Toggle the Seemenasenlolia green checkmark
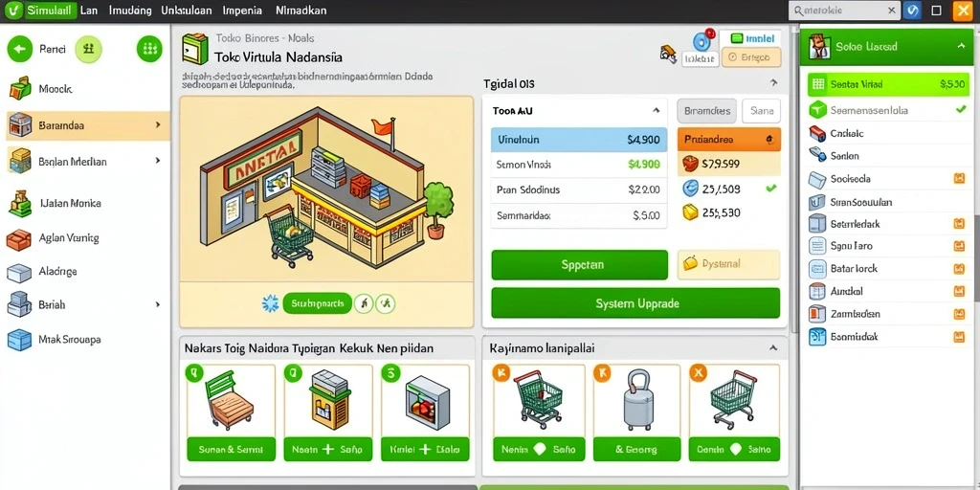This screenshot has width=980, height=490. (x=961, y=110)
